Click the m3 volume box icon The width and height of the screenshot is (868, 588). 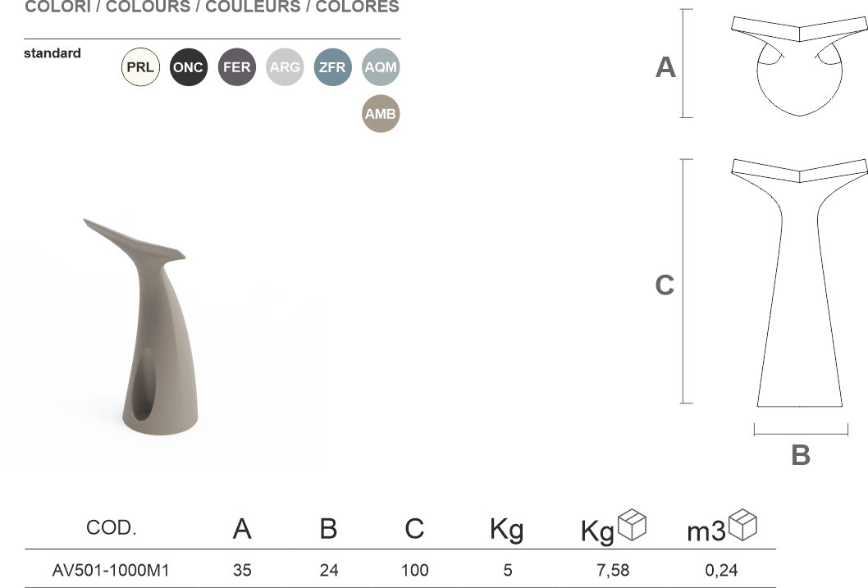742,525
